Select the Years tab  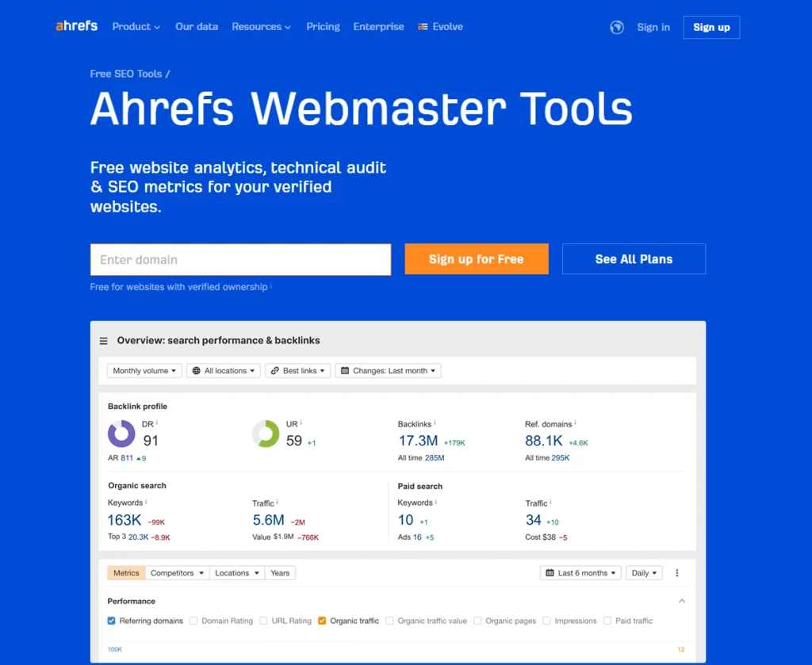point(280,573)
